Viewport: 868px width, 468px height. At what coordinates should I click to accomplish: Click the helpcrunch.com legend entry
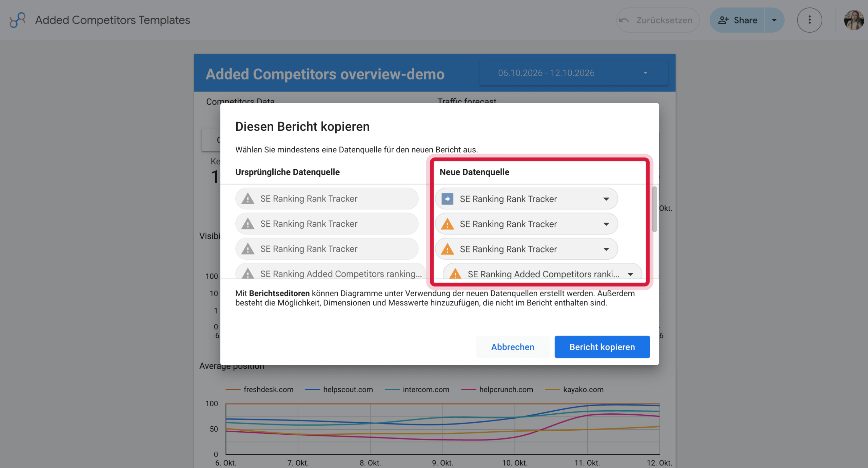pyautogui.click(x=497, y=390)
